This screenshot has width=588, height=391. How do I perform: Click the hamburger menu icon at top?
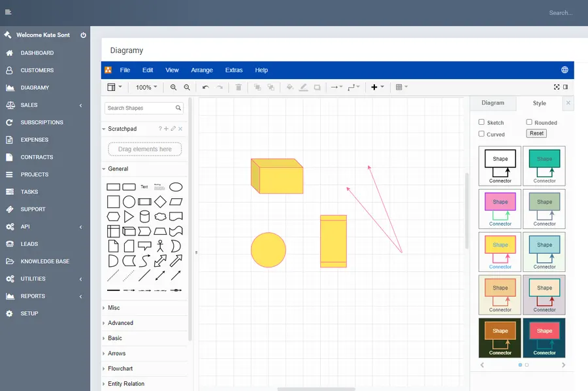point(8,12)
